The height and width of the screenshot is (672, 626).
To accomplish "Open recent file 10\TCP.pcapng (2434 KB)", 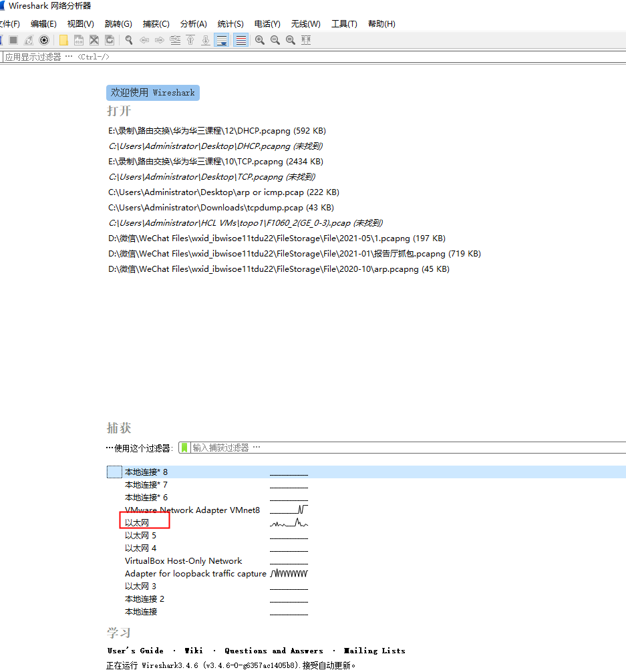I will pos(216,162).
